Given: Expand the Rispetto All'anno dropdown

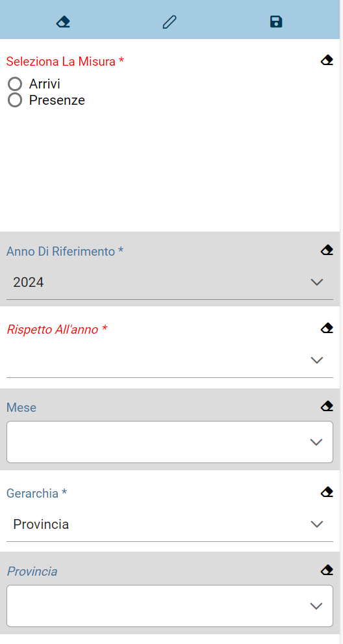Looking at the screenshot, I should tap(317, 360).
